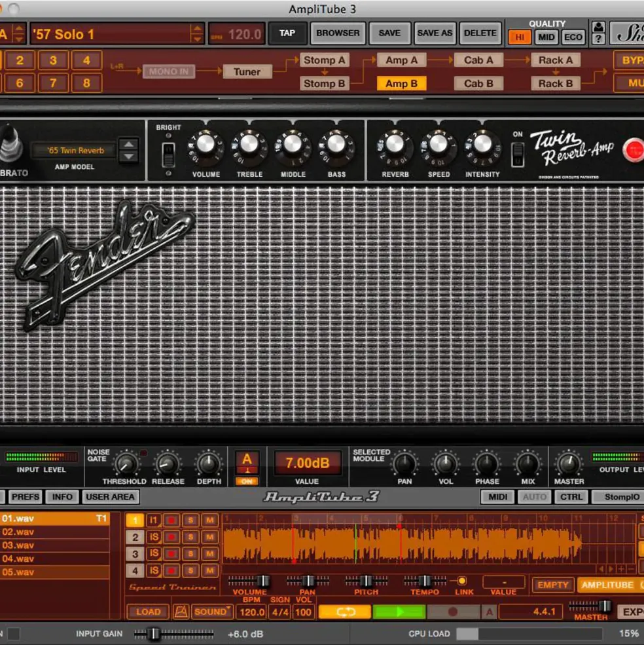This screenshot has height=645, width=644.
Task: Toggle the MONO IN input mode
Action: 169,71
